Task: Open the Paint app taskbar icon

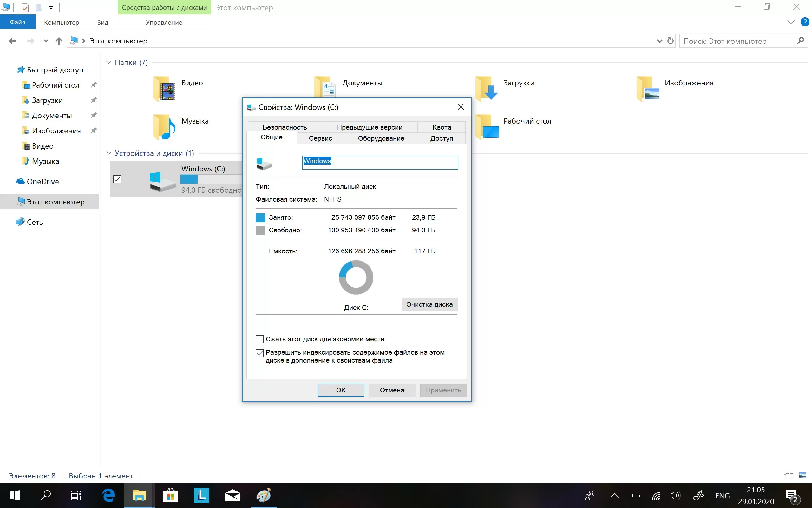Action: [x=264, y=495]
